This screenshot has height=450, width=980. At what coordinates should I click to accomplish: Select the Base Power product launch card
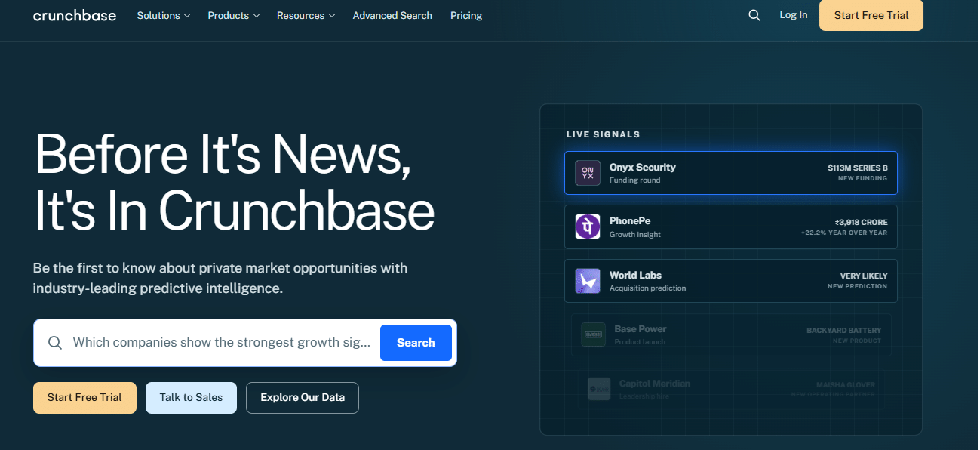pyautogui.click(x=731, y=334)
